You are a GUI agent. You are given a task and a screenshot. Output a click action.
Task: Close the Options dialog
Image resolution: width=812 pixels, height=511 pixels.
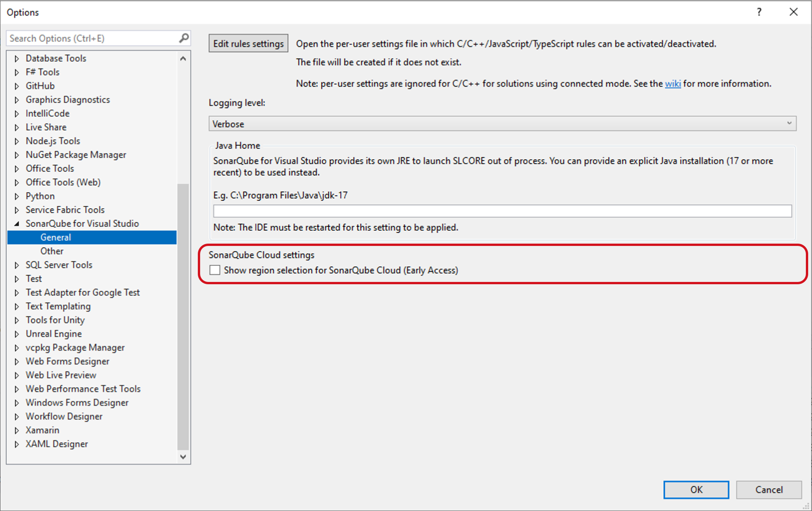click(794, 12)
